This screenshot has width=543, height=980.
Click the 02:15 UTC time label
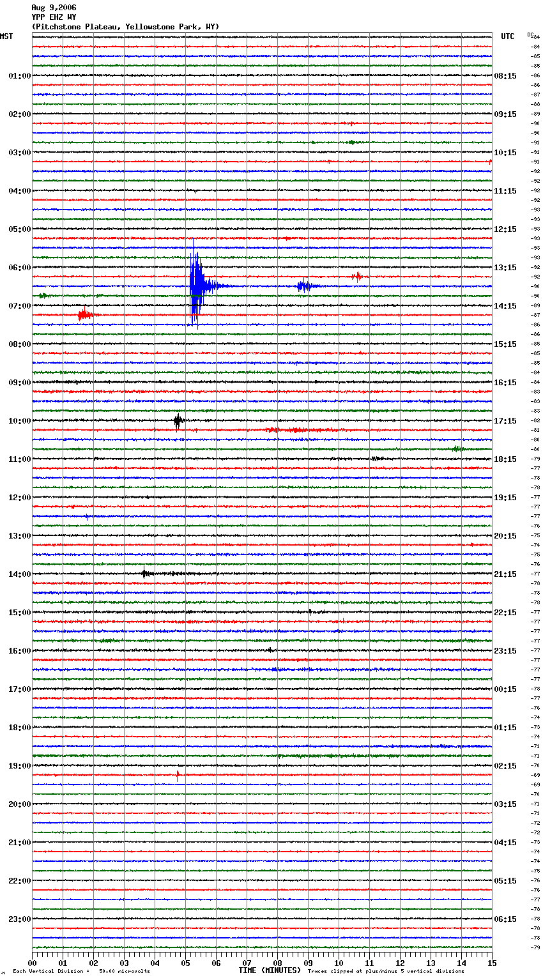click(505, 766)
